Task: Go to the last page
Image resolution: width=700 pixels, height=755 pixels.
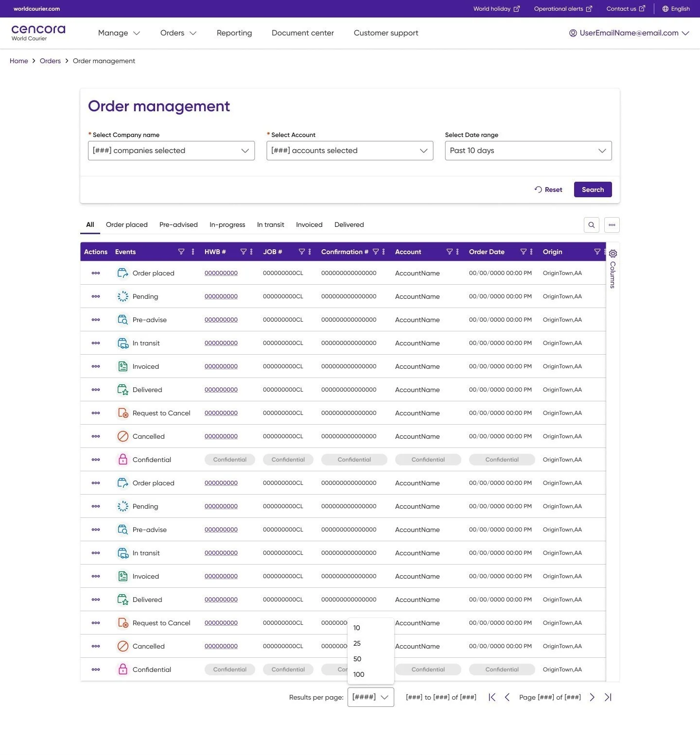Action: pyautogui.click(x=608, y=697)
